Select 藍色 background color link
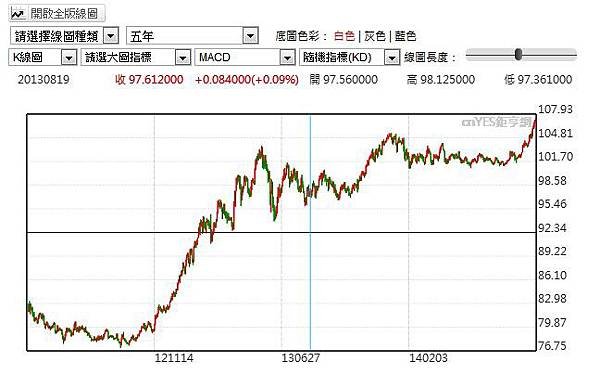 click(405, 36)
